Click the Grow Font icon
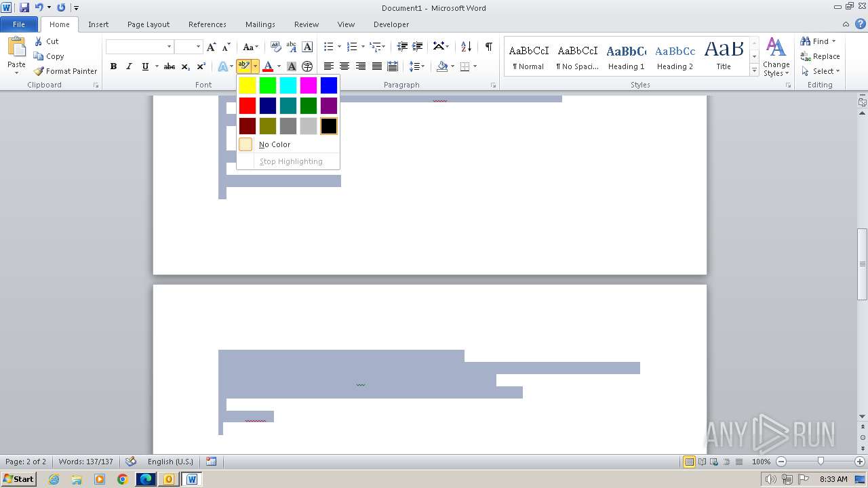This screenshot has height=488, width=868. [212, 47]
